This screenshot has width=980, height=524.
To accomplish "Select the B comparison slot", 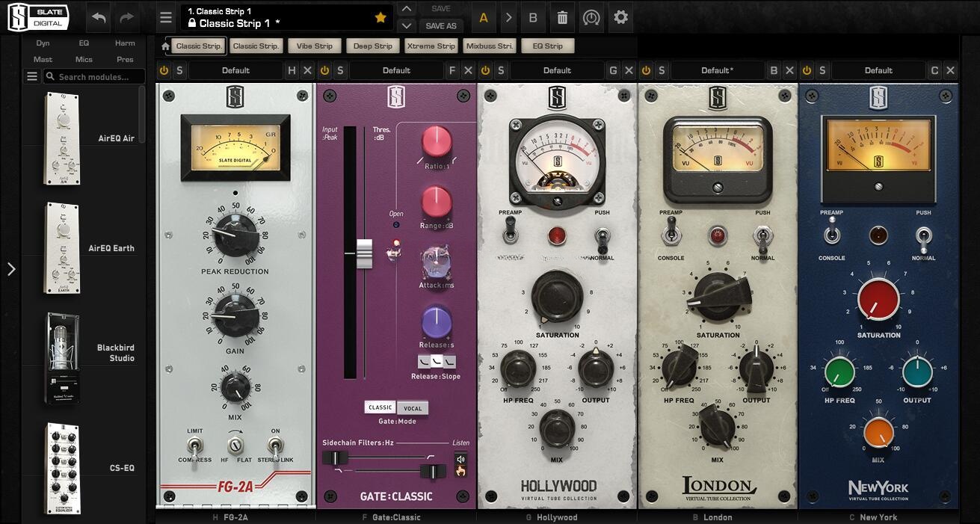I will point(533,17).
